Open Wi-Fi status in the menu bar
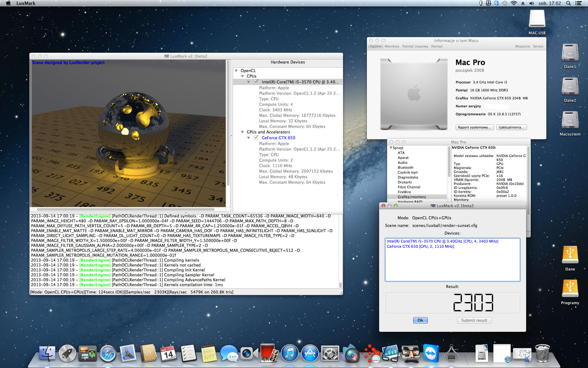This screenshot has width=588, height=368. pos(514,3)
